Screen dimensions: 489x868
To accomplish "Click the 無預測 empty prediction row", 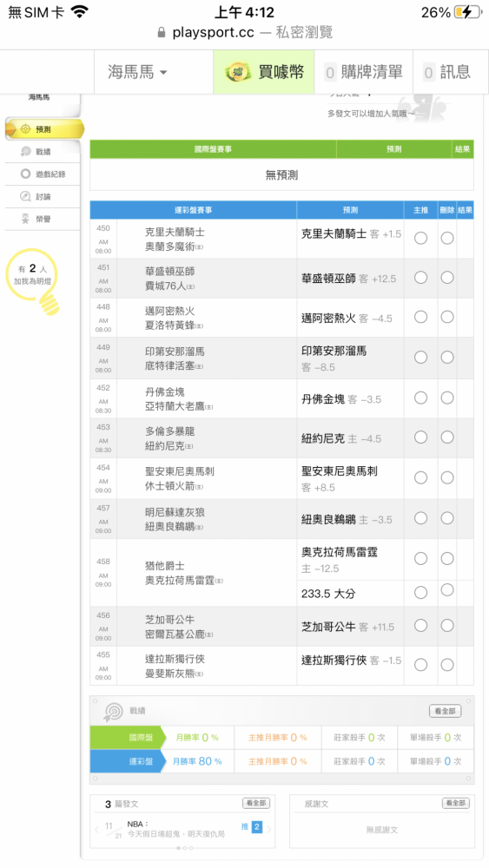I will (x=282, y=175).
